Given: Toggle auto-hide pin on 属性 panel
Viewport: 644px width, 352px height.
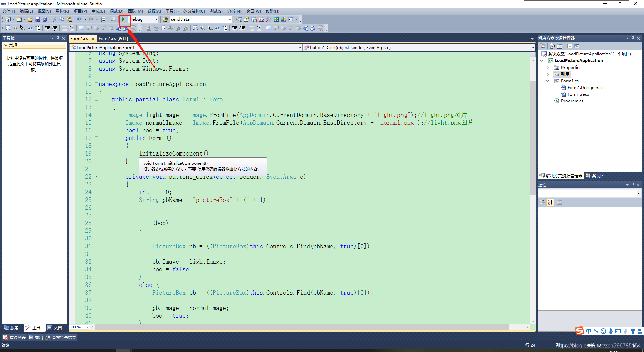Looking at the screenshot, I should pyautogui.click(x=633, y=185).
